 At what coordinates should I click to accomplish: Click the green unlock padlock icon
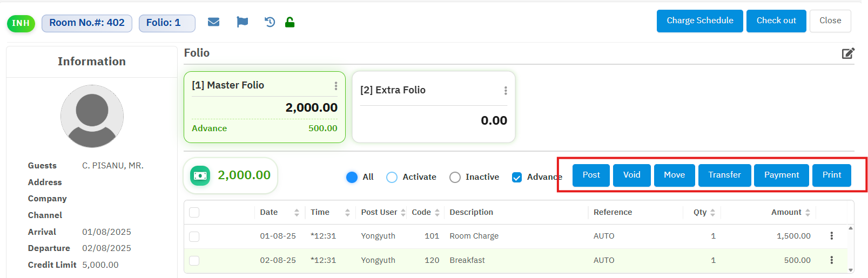point(290,22)
